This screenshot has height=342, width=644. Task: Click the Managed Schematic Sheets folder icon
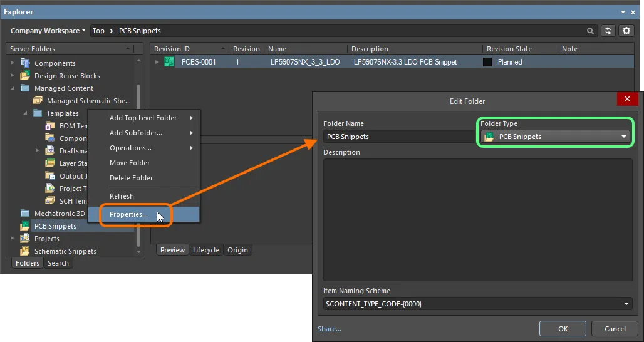pos(38,101)
